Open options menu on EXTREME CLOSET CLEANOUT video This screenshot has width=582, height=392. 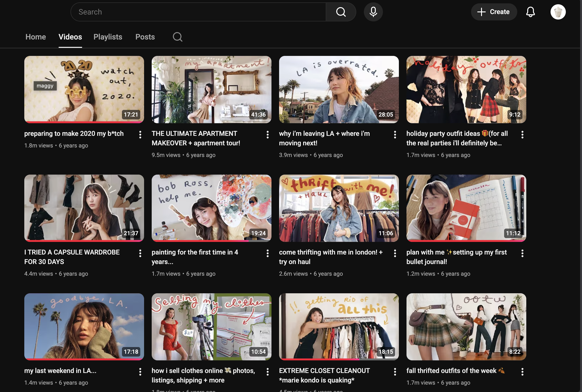[395, 372]
